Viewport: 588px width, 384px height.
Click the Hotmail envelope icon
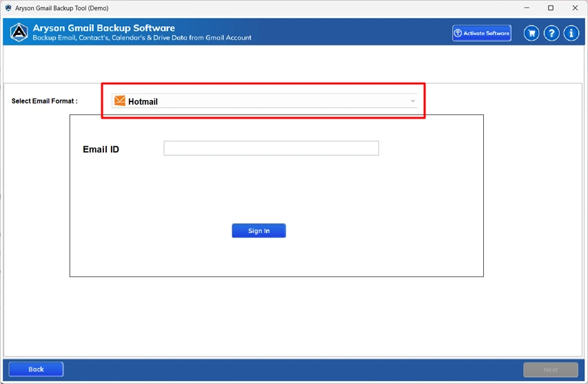coord(120,101)
